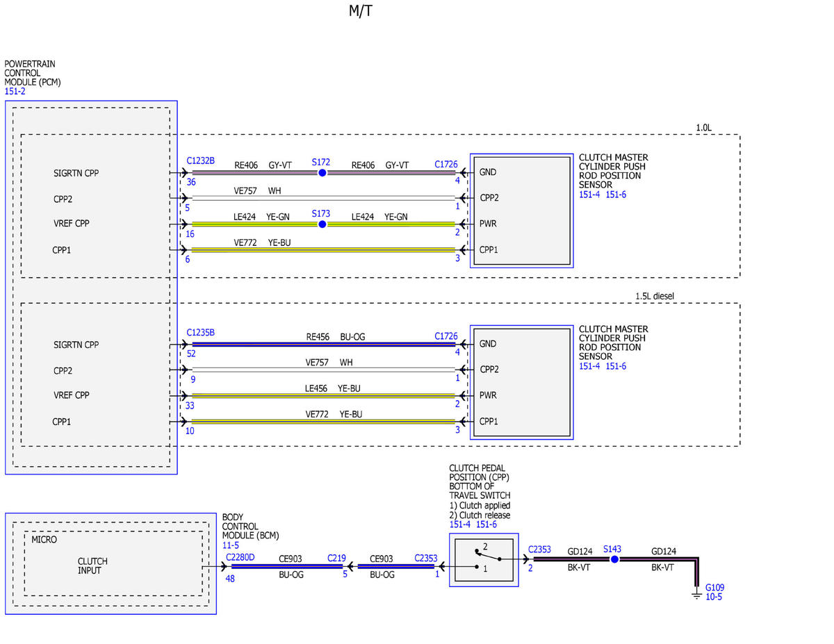Click the LE456 YE-BU wire label
Image resolution: width=834 pixels, height=644 pixels.
click(334, 388)
